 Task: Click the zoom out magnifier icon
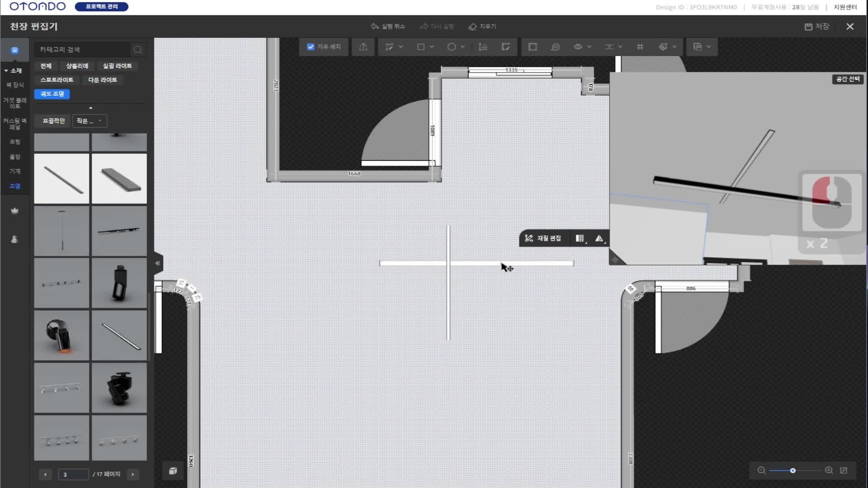(x=761, y=470)
